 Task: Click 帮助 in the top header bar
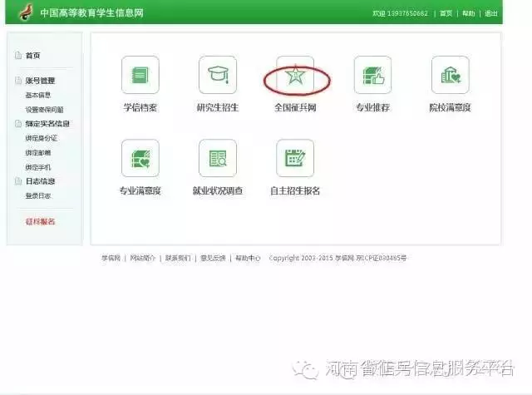click(469, 13)
